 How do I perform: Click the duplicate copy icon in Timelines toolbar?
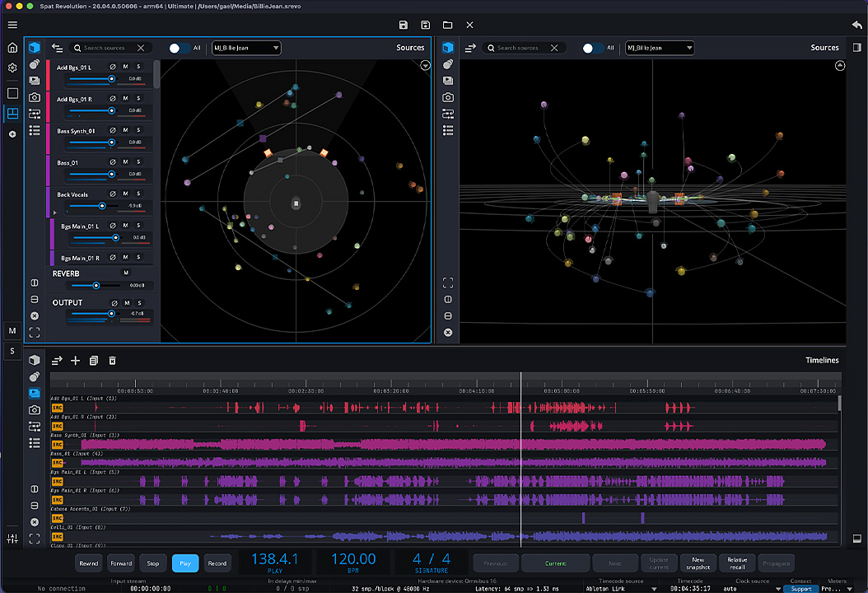tap(94, 360)
